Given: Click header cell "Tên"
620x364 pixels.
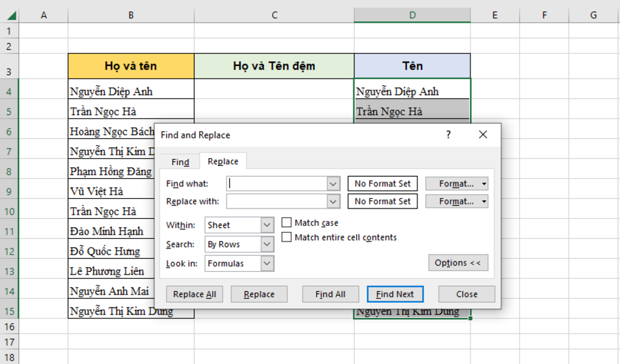Looking at the screenshot, I should [413, 66].
